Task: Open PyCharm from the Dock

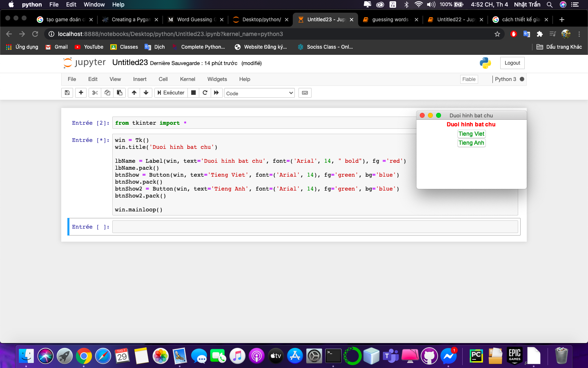Action: coord(476,356)
